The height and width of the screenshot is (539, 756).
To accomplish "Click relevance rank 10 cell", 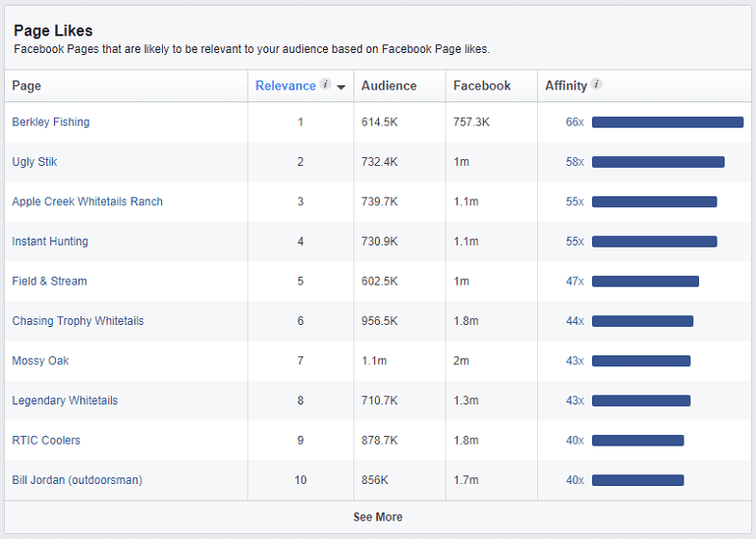I will point(300,480).
